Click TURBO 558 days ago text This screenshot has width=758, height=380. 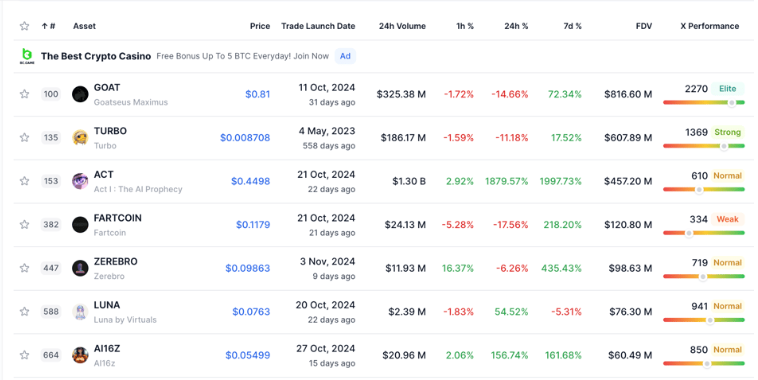[x=329, y=146]
